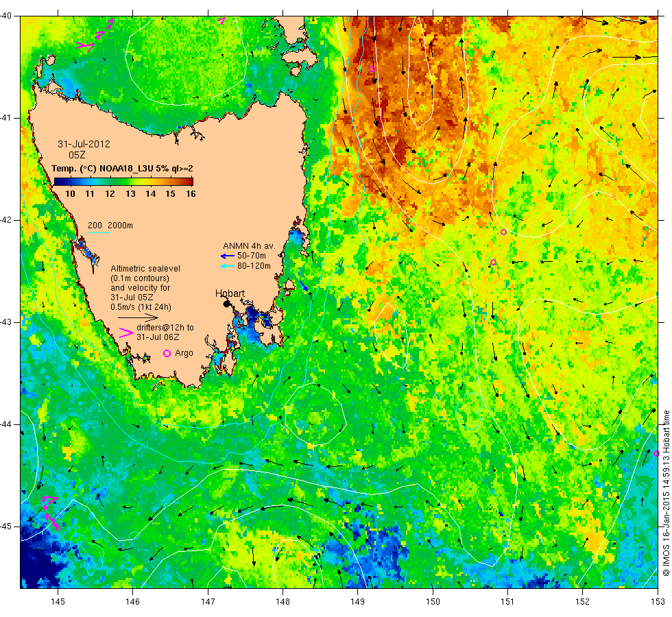672x617 pixels.
Task: Select the Argo float marker near 150.8E, 42.4S
Action: (493, 262)
